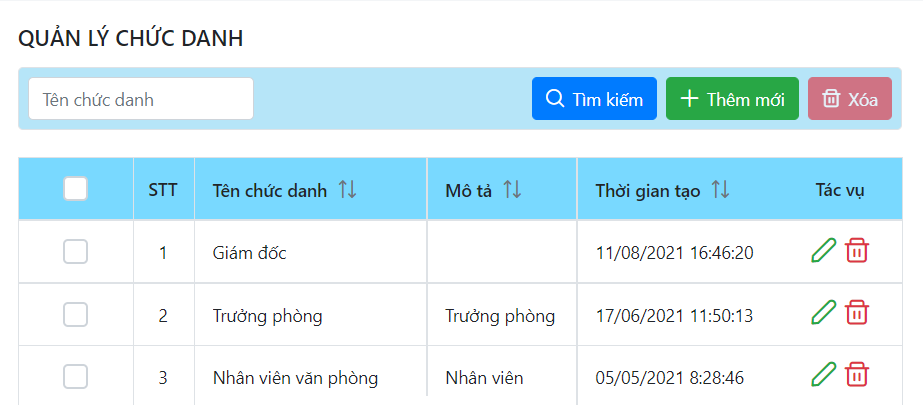The height and width of the screenshot is (405, 923).
Task: Delete the Trưởng phòng row via trash icon
Action: pos(857,313)
